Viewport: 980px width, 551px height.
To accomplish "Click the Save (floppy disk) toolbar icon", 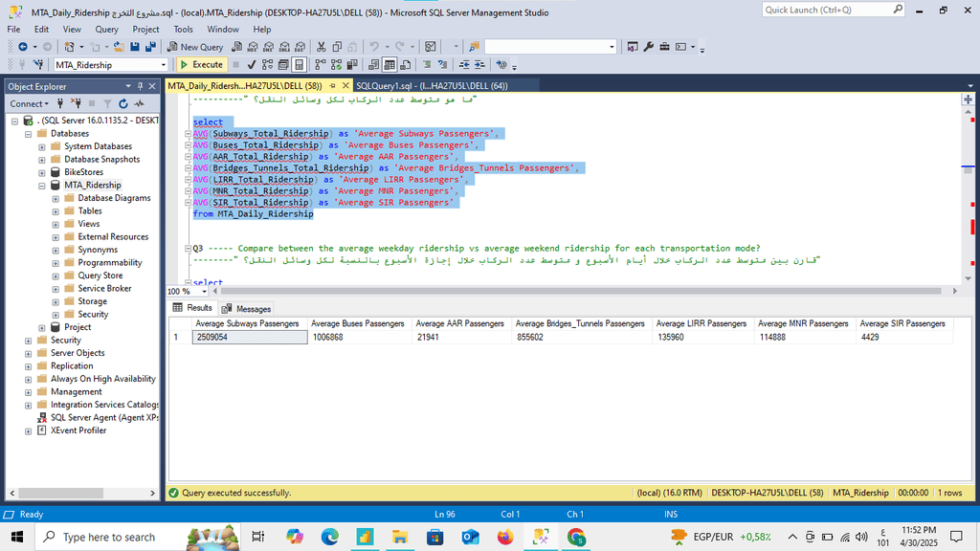I will pos(134,47).
